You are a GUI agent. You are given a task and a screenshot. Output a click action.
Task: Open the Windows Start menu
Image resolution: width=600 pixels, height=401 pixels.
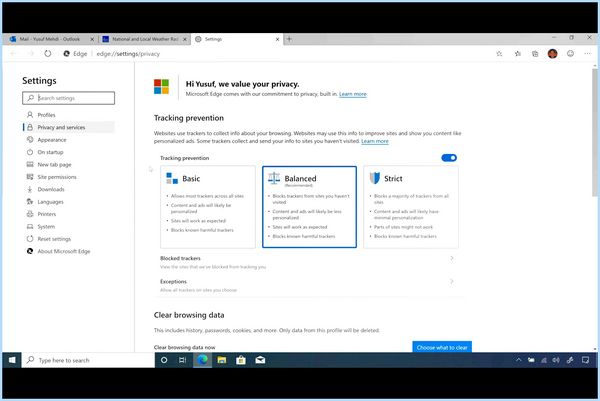[x=12, y=360]
